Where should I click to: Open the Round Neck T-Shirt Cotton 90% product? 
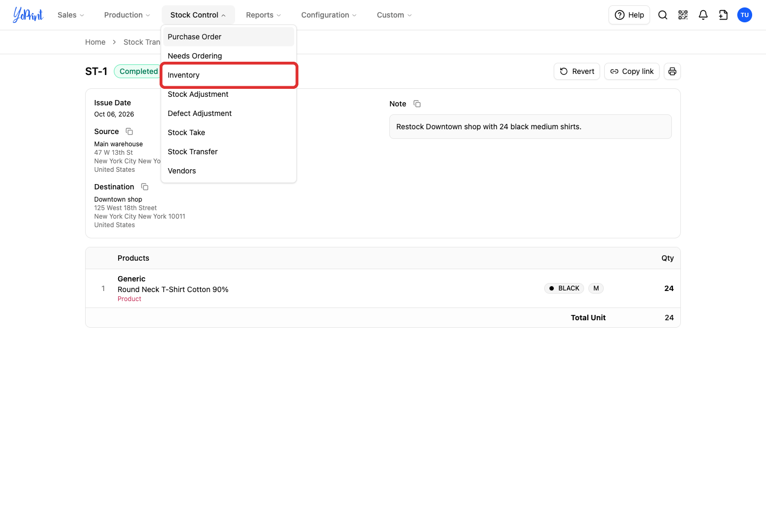pyautogui.click(x=173, y=289)
